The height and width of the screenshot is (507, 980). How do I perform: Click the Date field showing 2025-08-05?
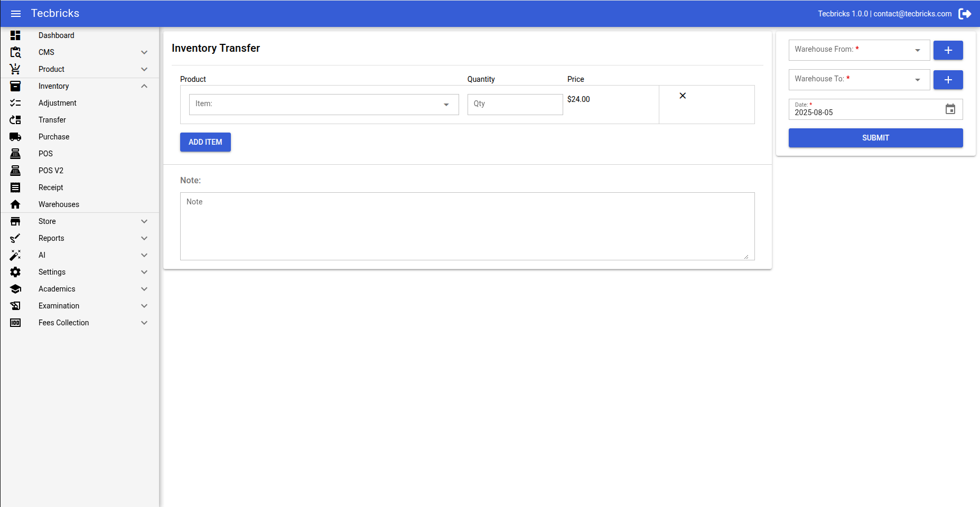(x=875, y=109)
